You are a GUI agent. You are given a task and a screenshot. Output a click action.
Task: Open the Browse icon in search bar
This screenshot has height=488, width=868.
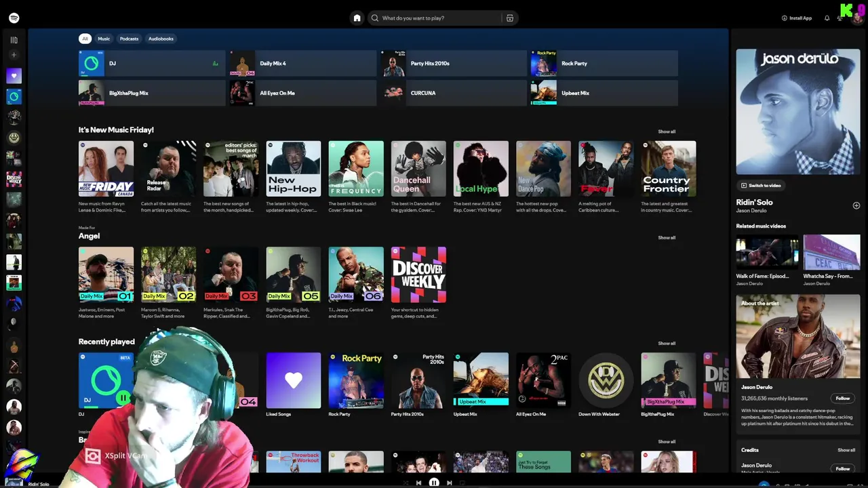click(510, 18)
